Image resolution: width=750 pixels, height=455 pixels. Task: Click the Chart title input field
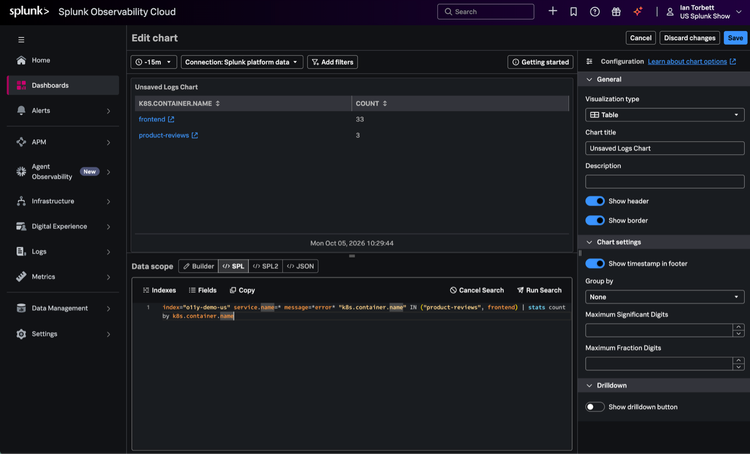[x=664, y=148]
